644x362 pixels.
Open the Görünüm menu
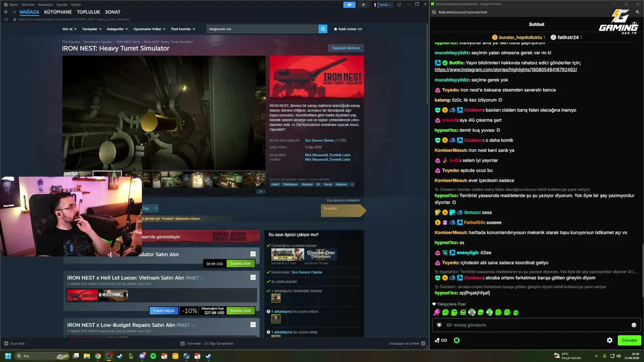[x=28, y=5]
